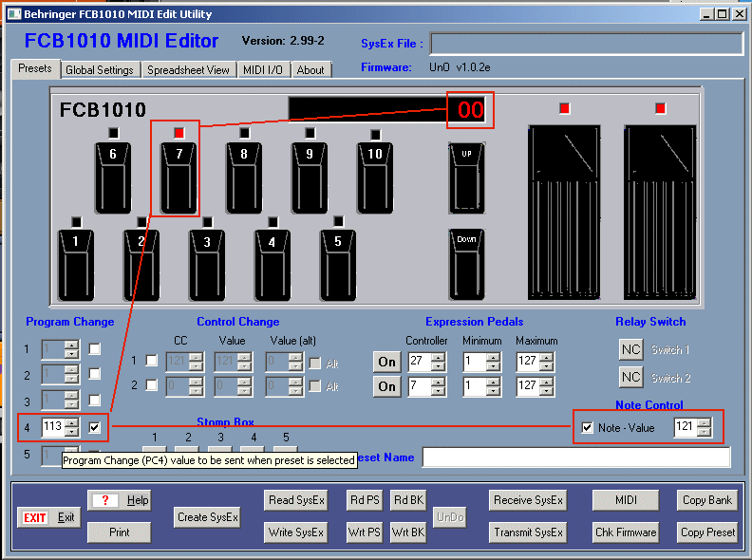Click the Copy Preset button
Screen dimensions: 752x560
coord(707,532)
